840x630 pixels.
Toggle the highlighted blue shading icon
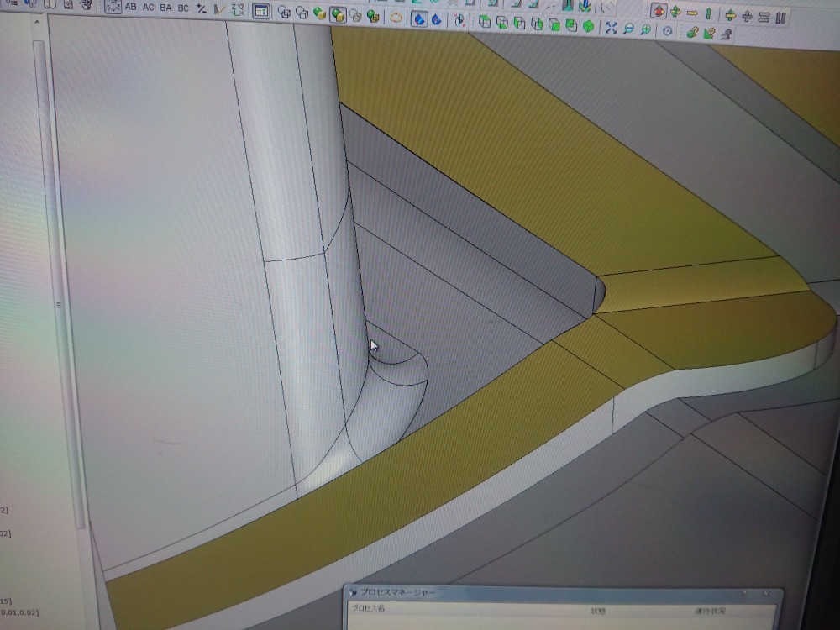coord(419,18)
